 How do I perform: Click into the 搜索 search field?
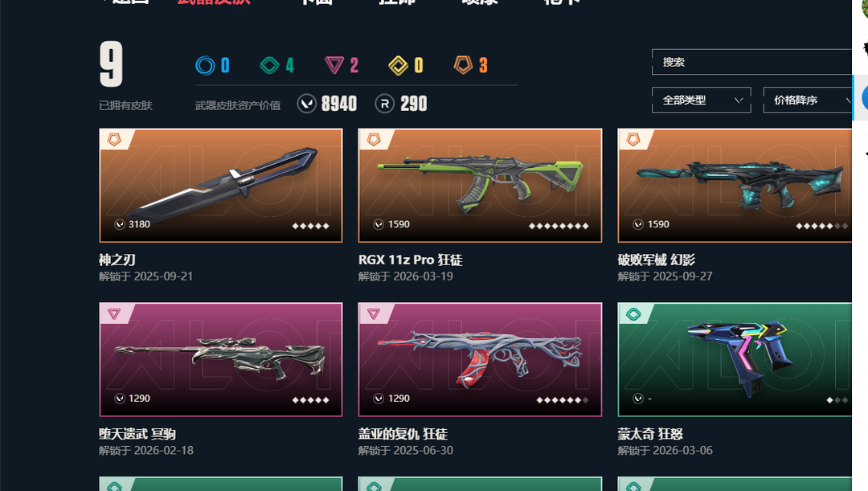coord(751,62)
